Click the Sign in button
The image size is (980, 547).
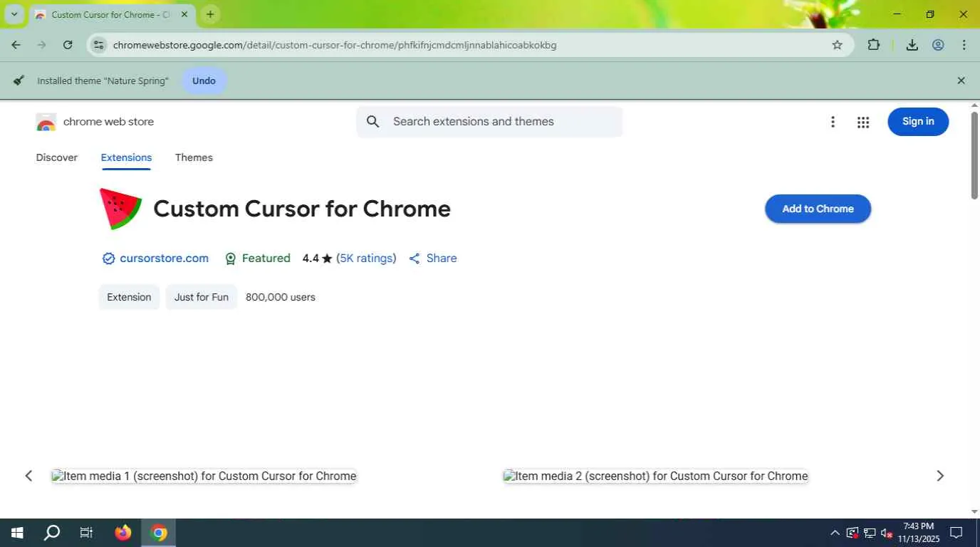point(918,122)
